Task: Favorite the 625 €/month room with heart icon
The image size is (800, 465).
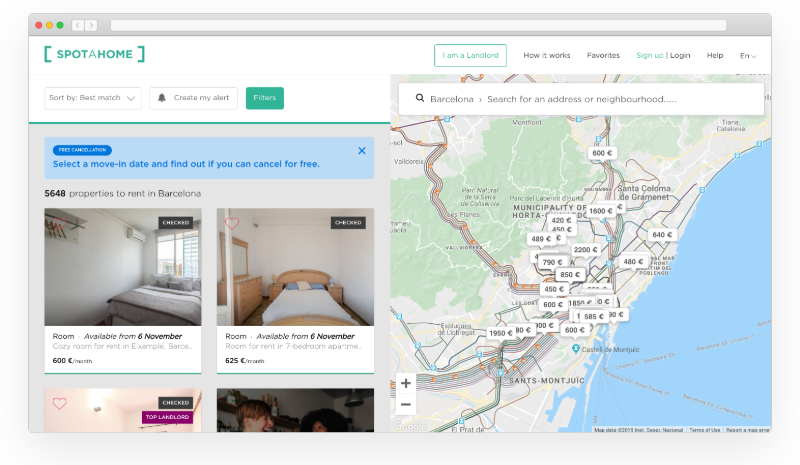Action: pyautogui.click(x=232, y=223)
